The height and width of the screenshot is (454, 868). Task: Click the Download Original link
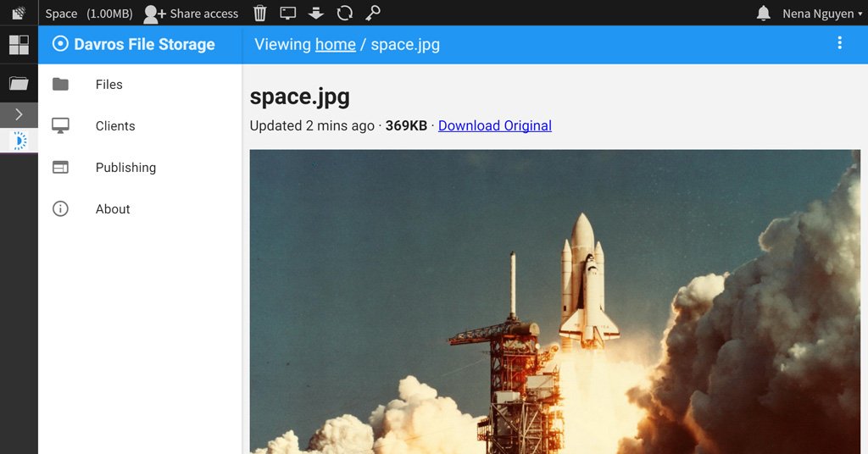[x=495, y=125]
